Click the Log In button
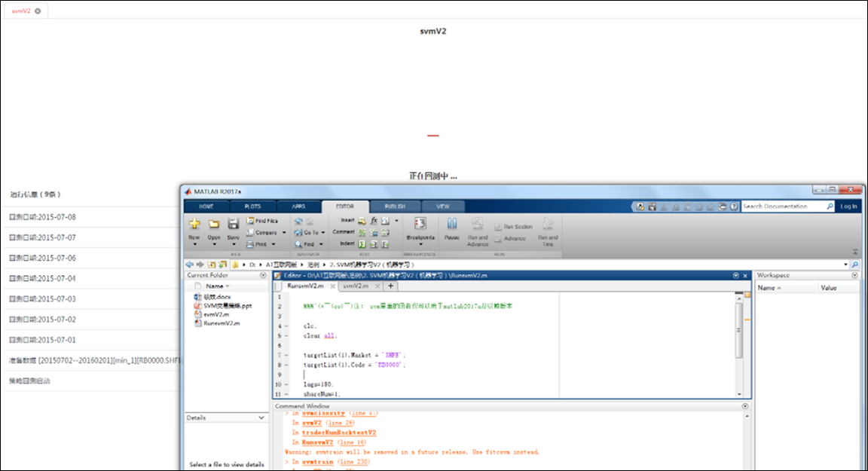The height and width of the screenshot is (471, 868). [x=848, y=206]
